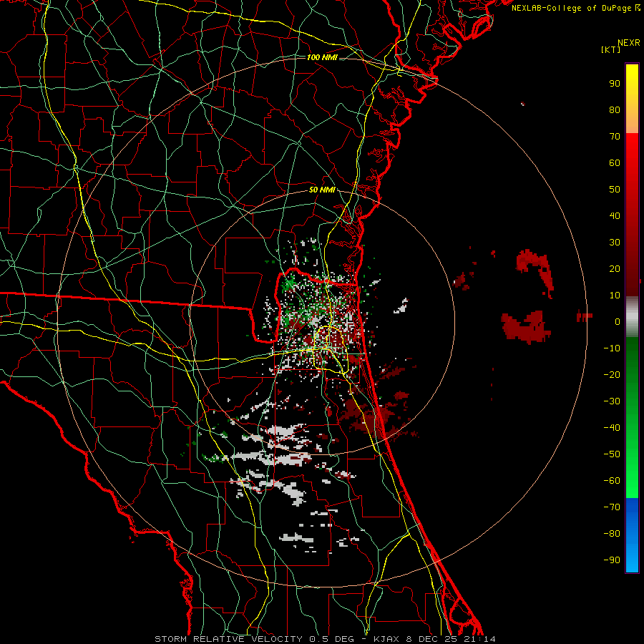This screenshot has height=644, width=644.
Task: Click the 40 value on the velocity scale
Action: (615, 216)
